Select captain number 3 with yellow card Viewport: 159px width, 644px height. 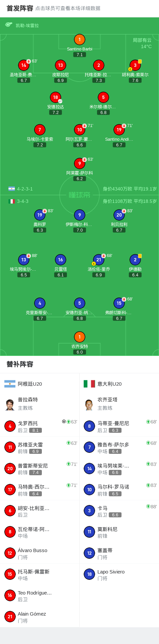coord(135,65)
